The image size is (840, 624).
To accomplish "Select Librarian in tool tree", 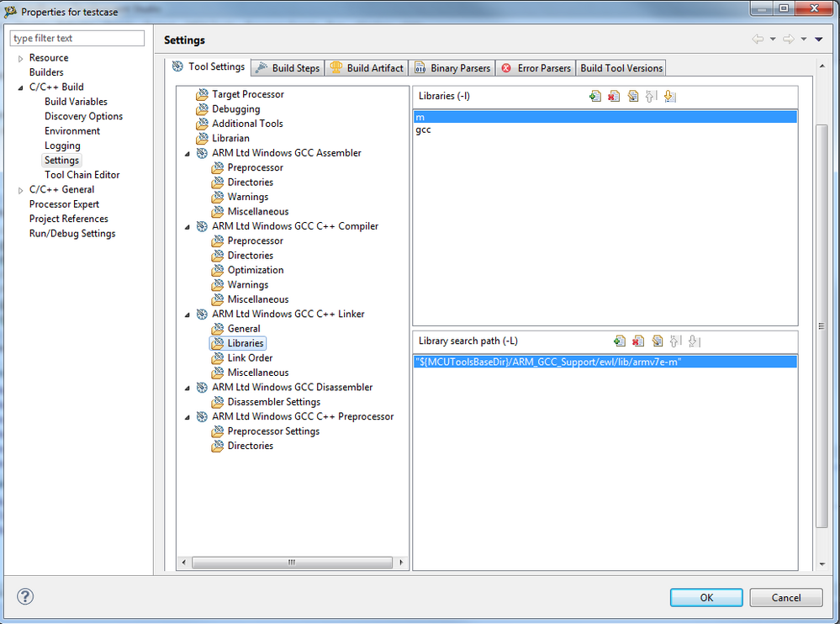I will [230, 138].
